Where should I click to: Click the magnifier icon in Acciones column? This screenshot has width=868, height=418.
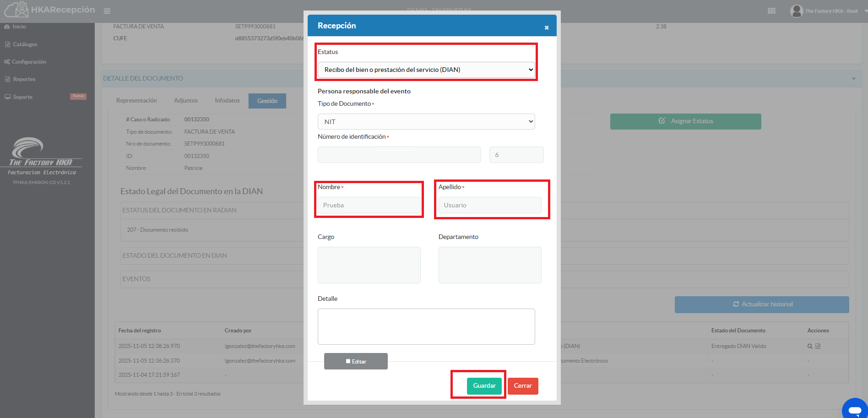click(810, 346)
